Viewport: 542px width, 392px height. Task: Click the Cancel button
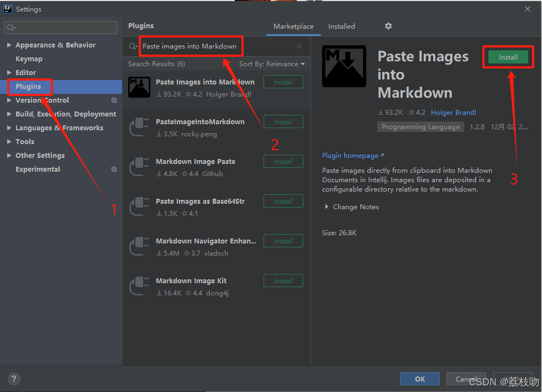(466, 379)
